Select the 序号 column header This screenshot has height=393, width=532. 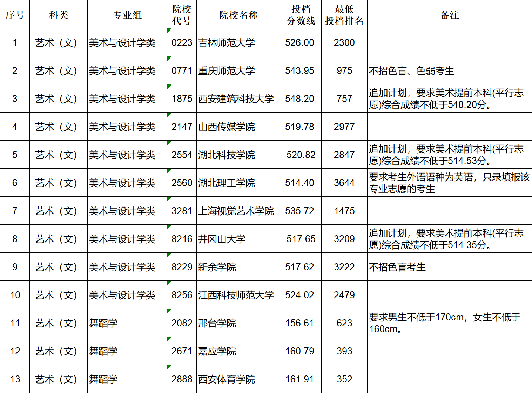pos(15,14)
